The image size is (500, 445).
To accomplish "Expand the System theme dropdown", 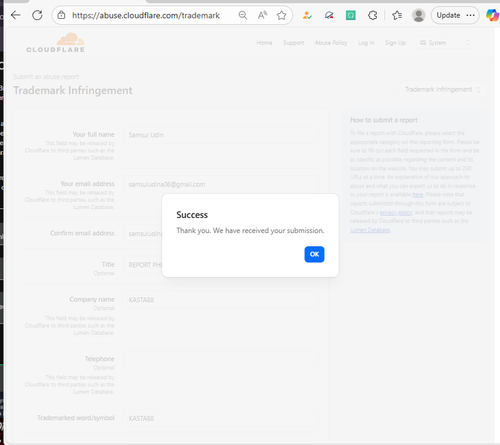I will 445,43.
